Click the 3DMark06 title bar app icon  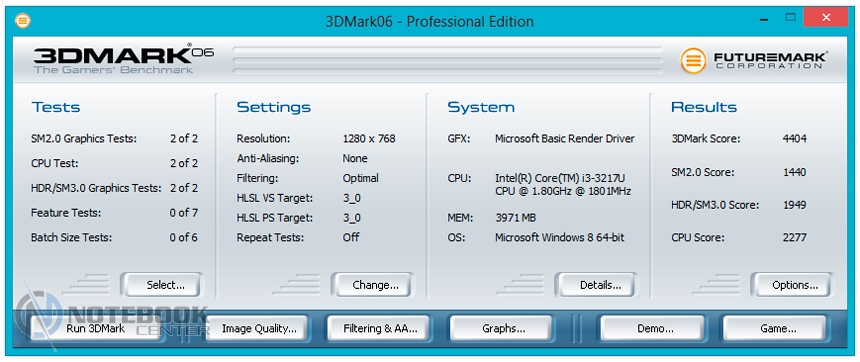22,21
